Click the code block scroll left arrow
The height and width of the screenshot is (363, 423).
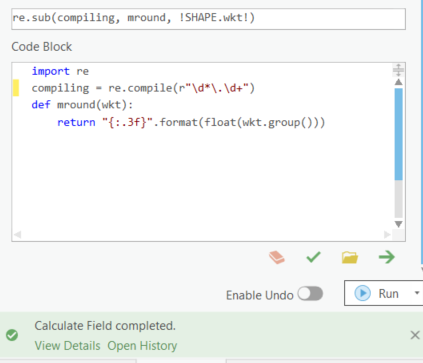point(18,235)
